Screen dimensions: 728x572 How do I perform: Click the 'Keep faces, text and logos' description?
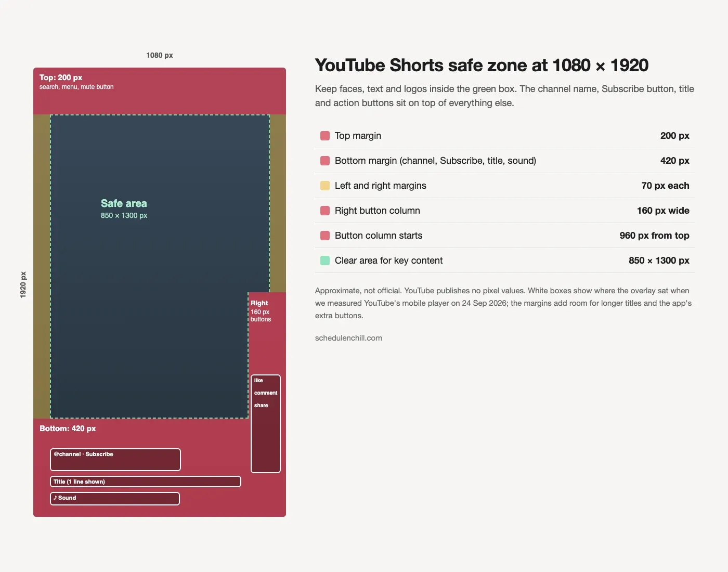click(504, 96)
